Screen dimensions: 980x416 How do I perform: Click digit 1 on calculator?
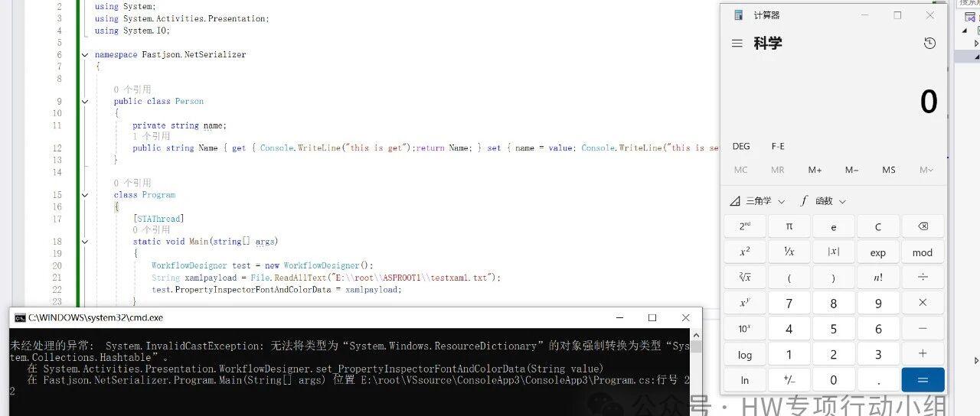click(789, 355)
